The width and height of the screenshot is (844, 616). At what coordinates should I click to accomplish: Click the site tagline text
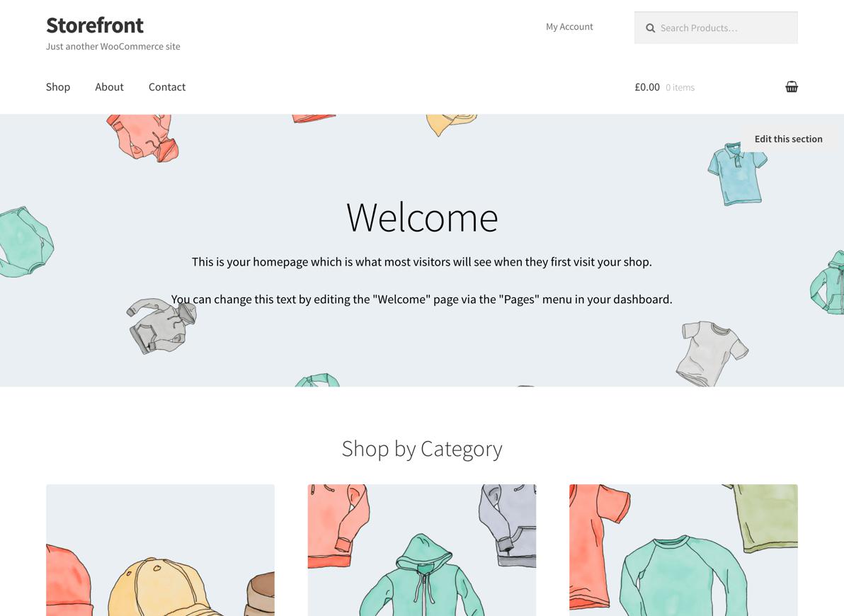tap(113, 46)
